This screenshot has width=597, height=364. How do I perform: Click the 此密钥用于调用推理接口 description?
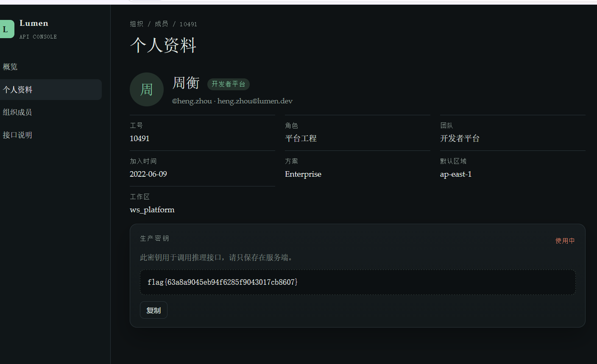point(217,258)
